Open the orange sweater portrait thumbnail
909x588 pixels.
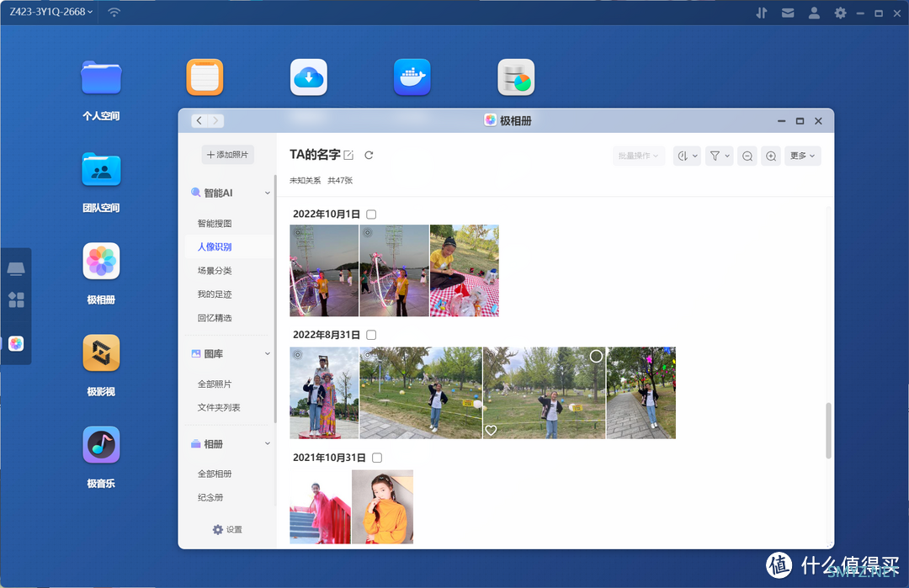click(x=383, y=507)
